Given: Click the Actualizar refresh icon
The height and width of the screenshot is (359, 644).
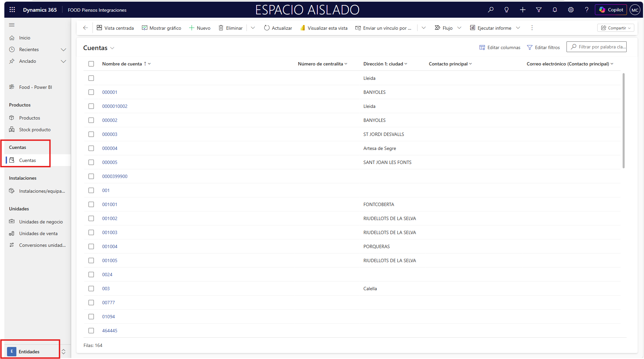Looking at the screenshot, I should pos(267,28).
